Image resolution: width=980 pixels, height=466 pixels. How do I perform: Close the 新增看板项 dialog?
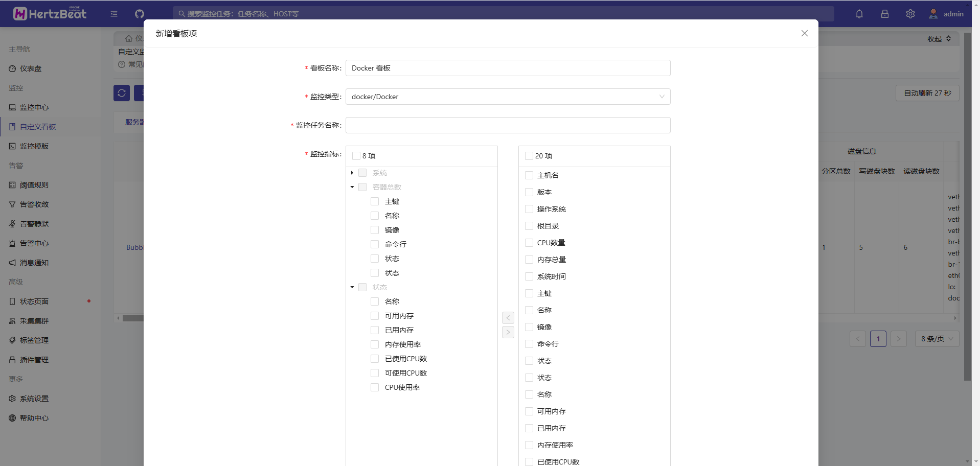point(805,33)
